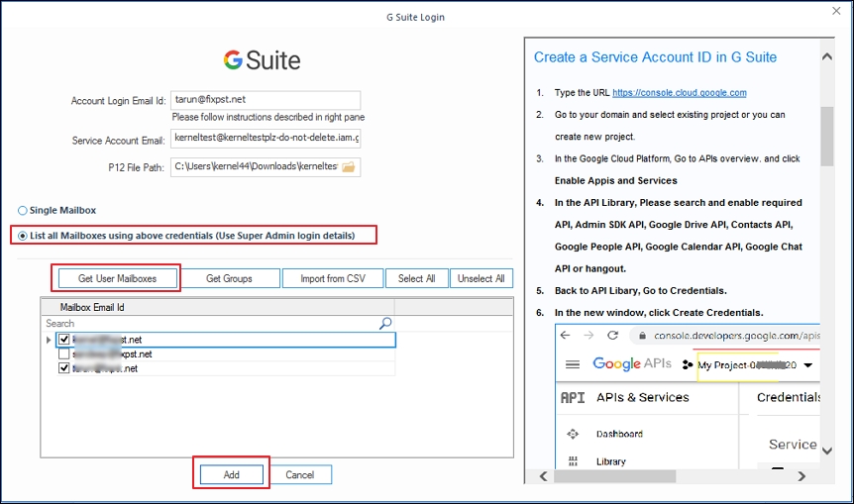The width and height of the screenshot is (854, 504).
Task: Click the Library item in instructions image
Action: click(x=610, y=461)
